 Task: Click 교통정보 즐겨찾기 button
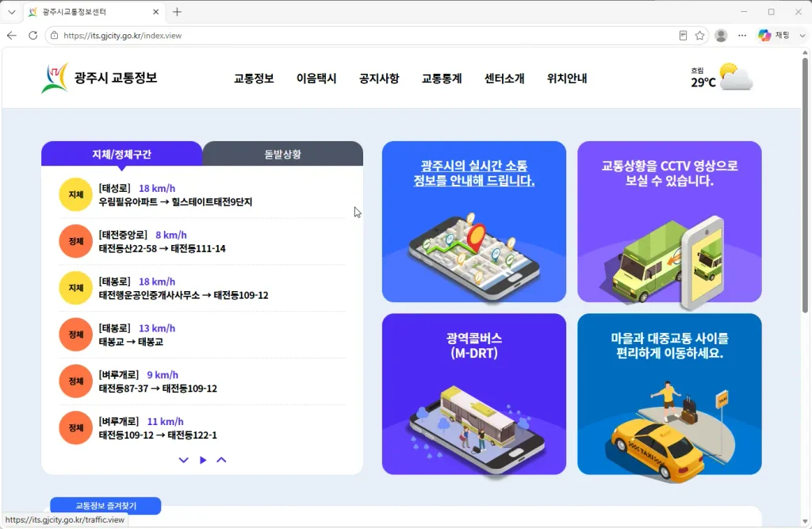click(105, 505)
